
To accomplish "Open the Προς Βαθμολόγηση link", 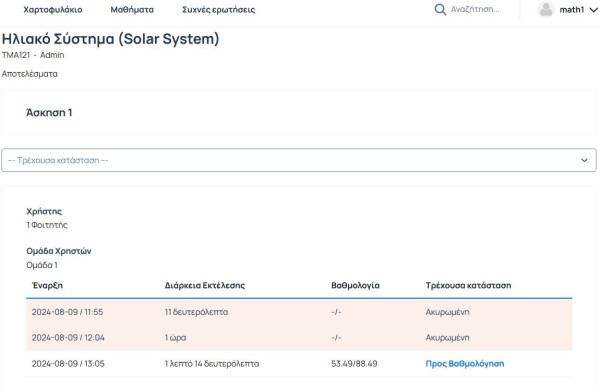I will [x=465, y=363].
